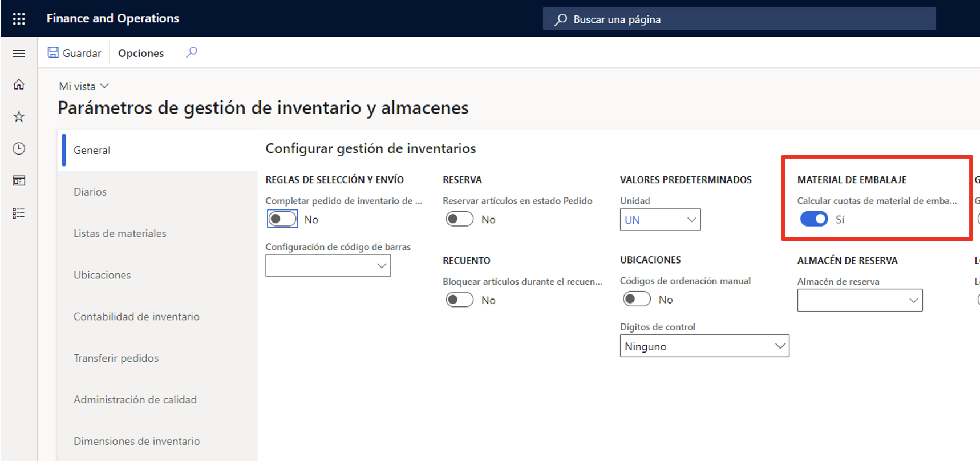Click page title 'Parámetros de gestión de inventario'

[x=263, y=108]
